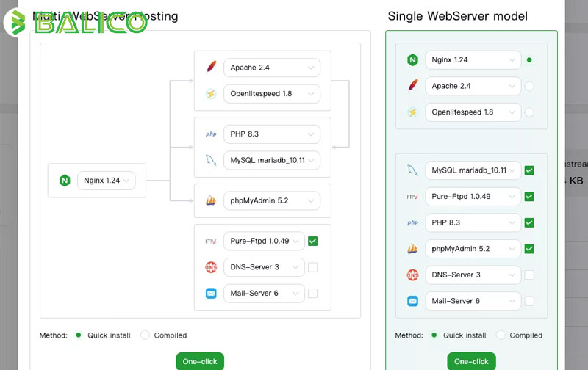Open the PHP 8.3 dropdown in the multi-webserver panel
The height and width of the screenshot is (370, 588).
pos(272,134)
